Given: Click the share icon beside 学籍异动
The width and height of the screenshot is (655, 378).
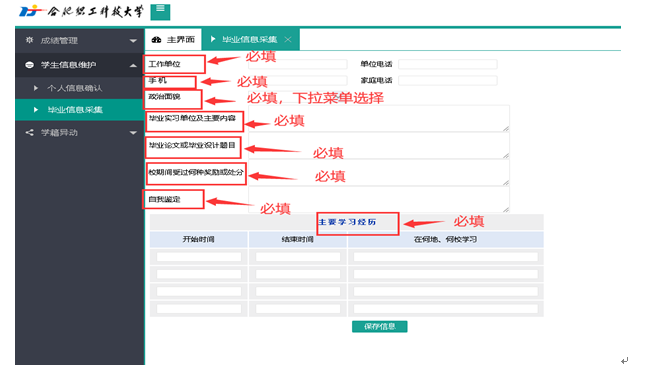Looking at the screenshot, I should 29,132.
